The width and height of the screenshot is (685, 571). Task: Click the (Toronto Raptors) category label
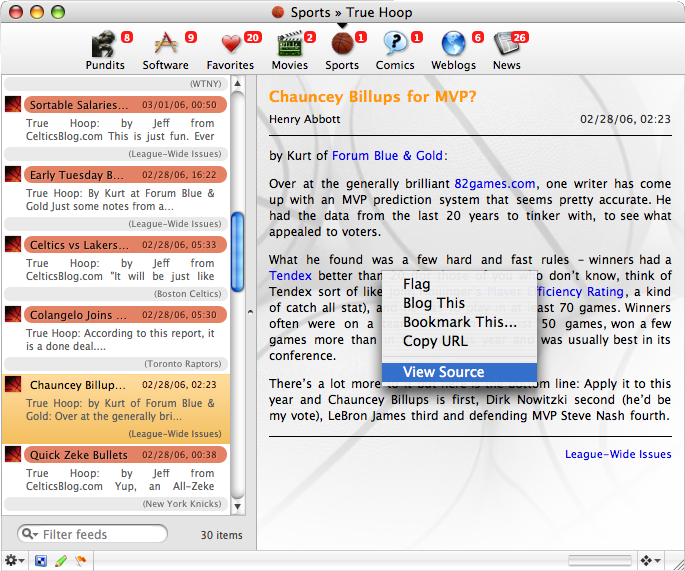[x=183, y=363]
